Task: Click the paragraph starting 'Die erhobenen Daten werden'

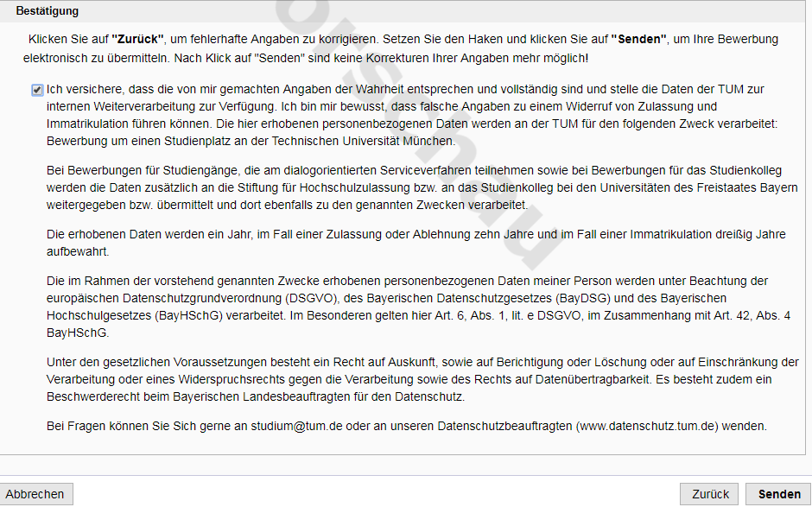Action: coord(416,243)
